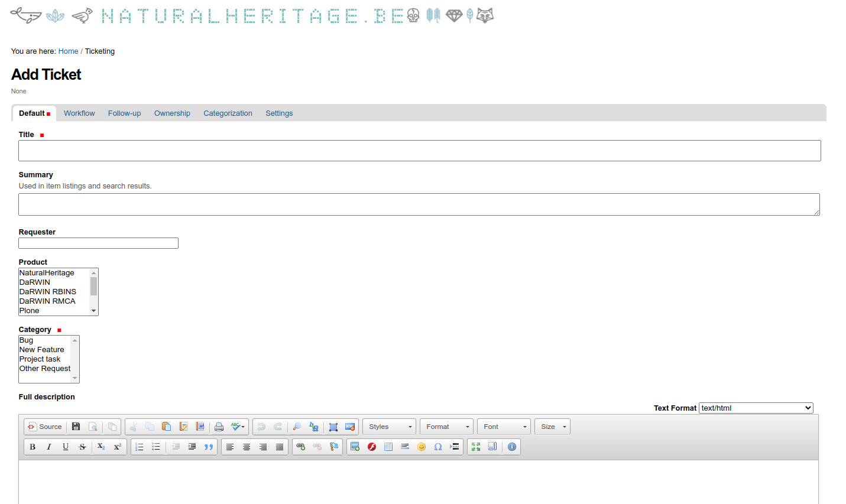Toggle underline text formatting
Image resolution: width=846 pixels, height=504 pixels.
(66, 447)
